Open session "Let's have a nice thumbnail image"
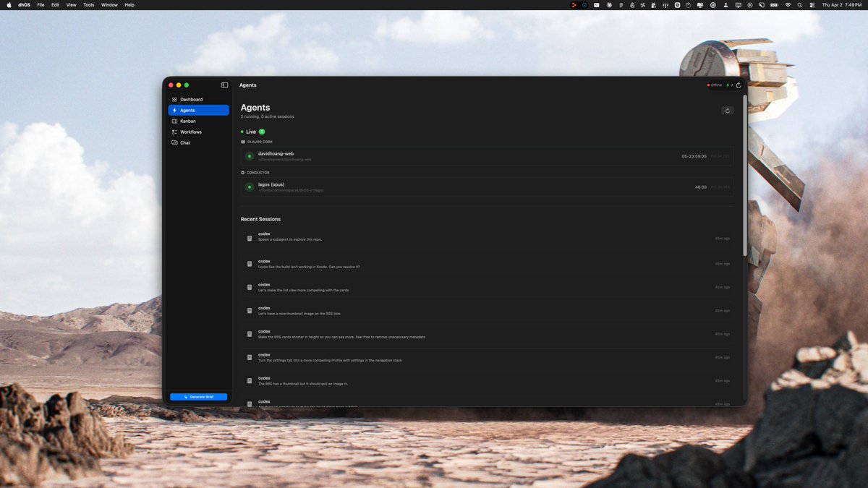868x488 pixels. coord(487,311)
